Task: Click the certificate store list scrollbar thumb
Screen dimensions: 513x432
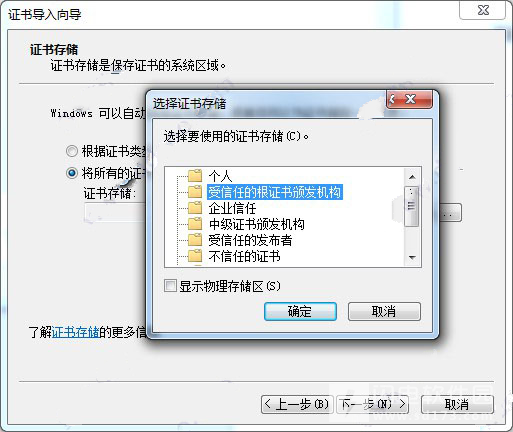Action: tap(411, 206)
